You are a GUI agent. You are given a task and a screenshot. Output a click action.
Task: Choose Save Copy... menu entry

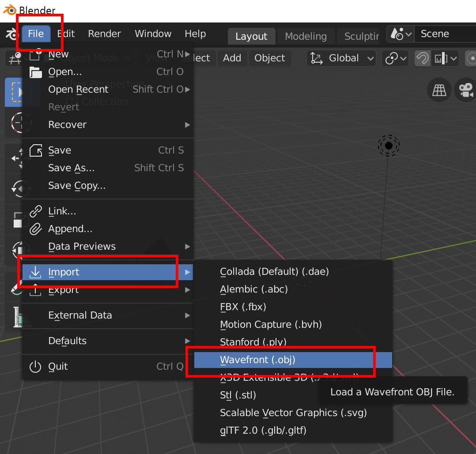point(108,185)
